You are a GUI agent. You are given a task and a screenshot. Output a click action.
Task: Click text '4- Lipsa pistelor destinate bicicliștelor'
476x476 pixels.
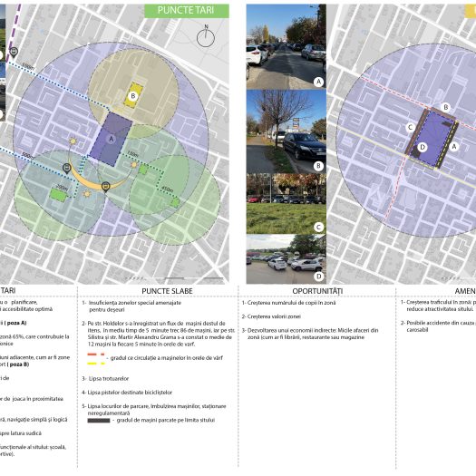127,393
